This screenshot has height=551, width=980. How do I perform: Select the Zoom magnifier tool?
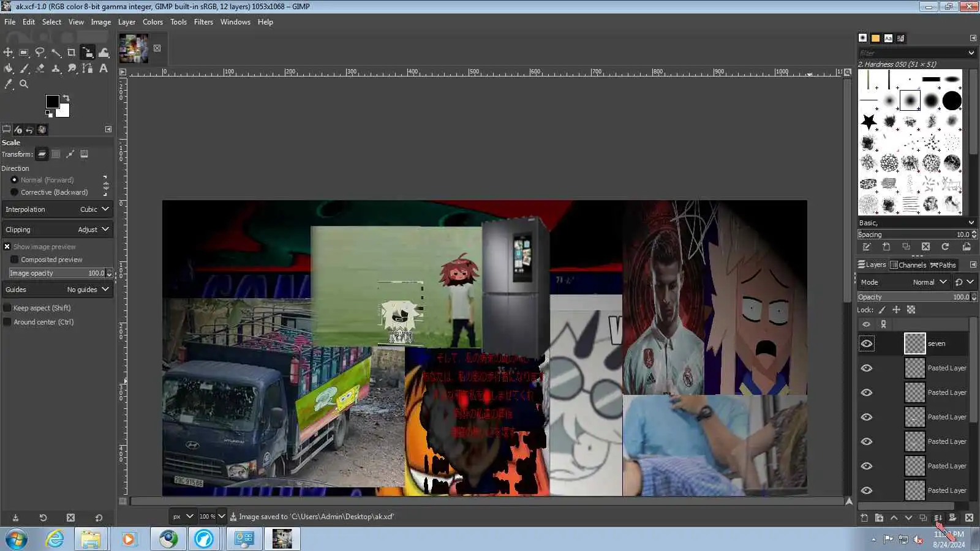point(24,84)
